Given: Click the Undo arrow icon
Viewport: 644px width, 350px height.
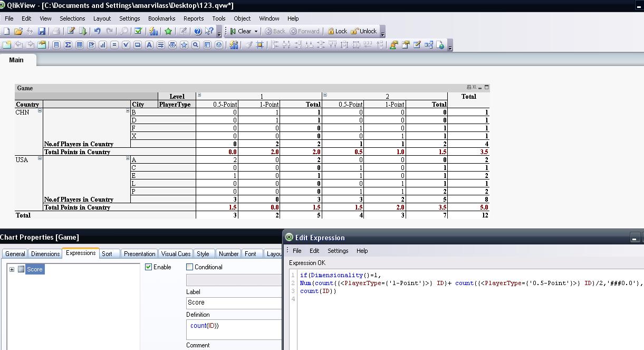Looking at the screenshot, I should point(98,31).
